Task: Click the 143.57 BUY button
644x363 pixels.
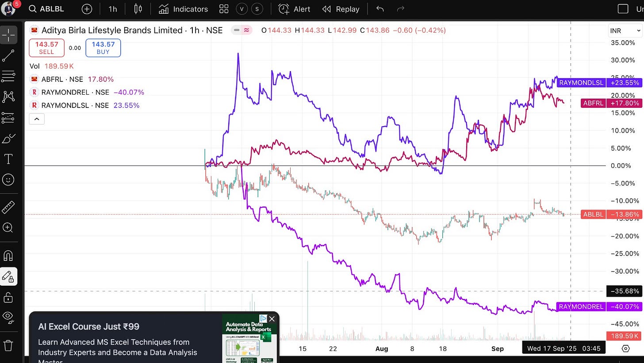Action: pyautogui.click(x=103, y=48)
